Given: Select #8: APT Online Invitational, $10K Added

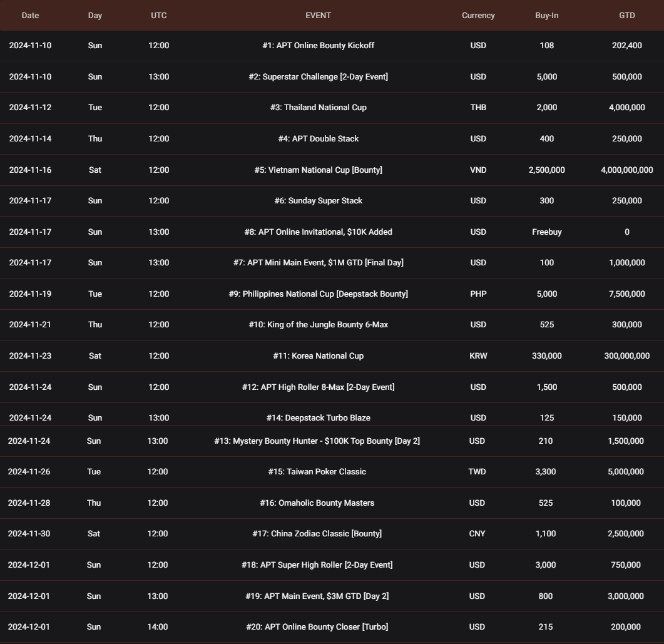Looking at the screenshot, I should pos(318,232).
